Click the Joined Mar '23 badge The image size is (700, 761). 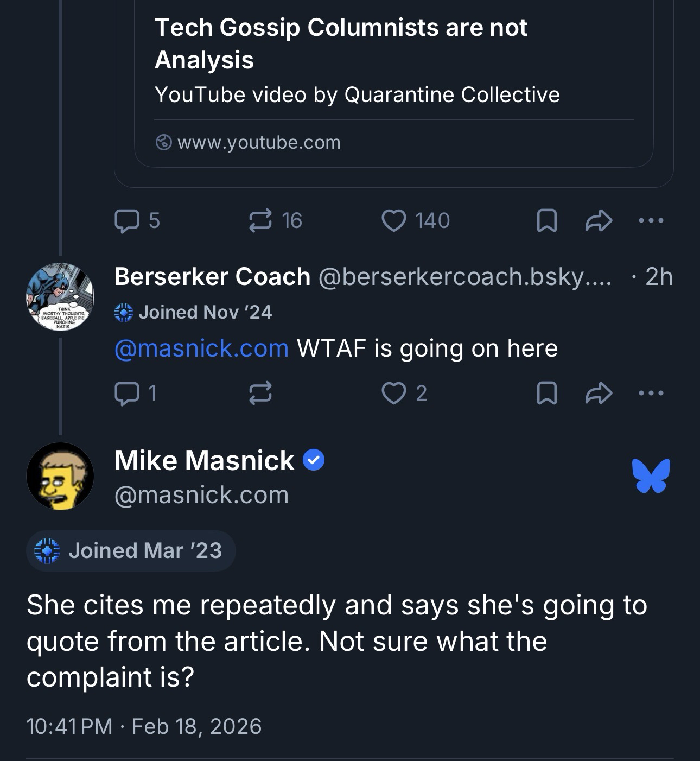(130, 550)
